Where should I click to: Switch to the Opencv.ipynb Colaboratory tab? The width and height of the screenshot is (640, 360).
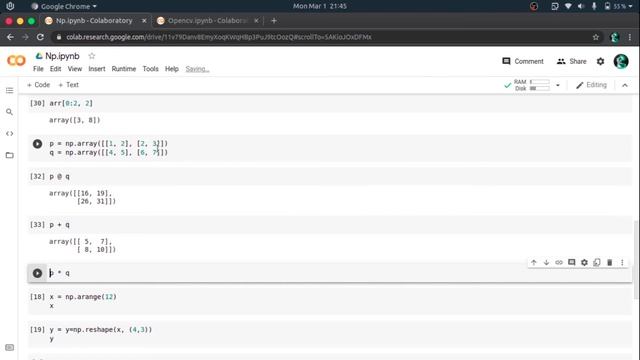(207, 20)
